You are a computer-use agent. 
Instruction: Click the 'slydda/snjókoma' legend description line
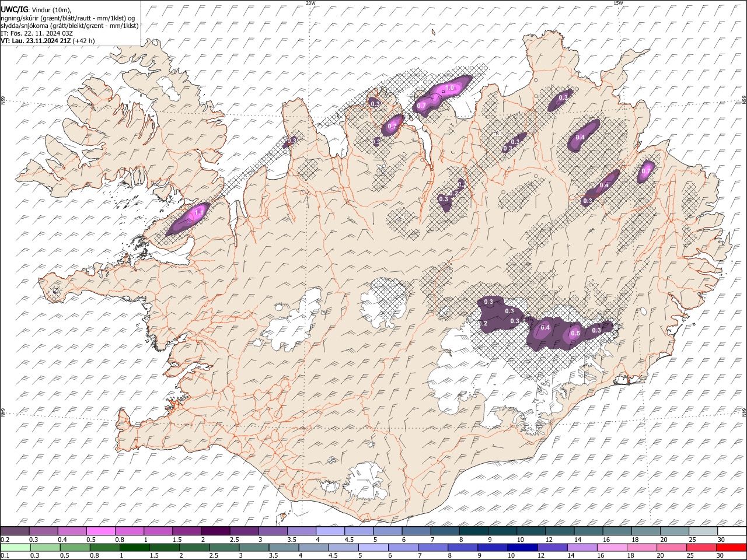point(69,25)
